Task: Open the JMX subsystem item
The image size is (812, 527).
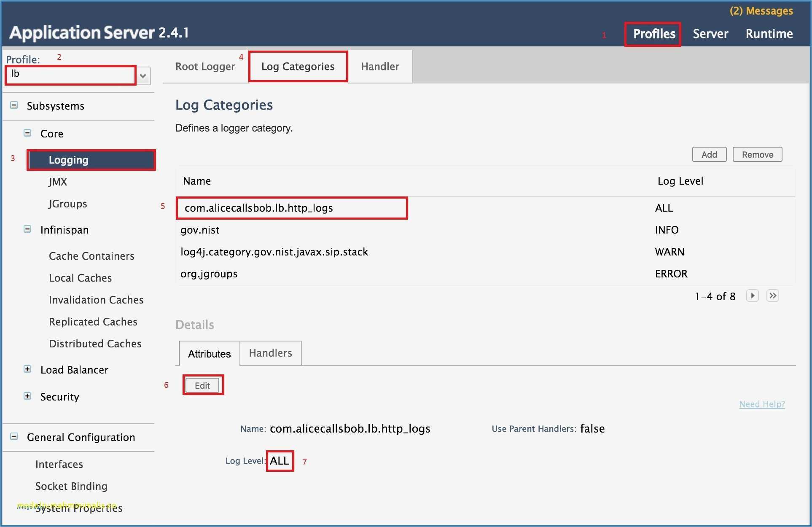Action: (x=58, y=182)
